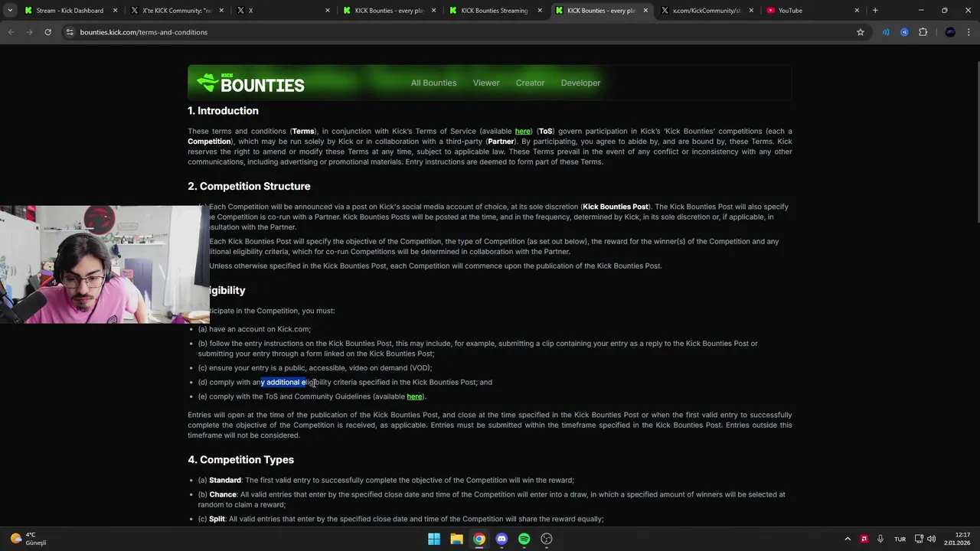Viewport: 980px width, 551px height.
Task: Open File Explorer from taskbar
Action: point(456,539)
